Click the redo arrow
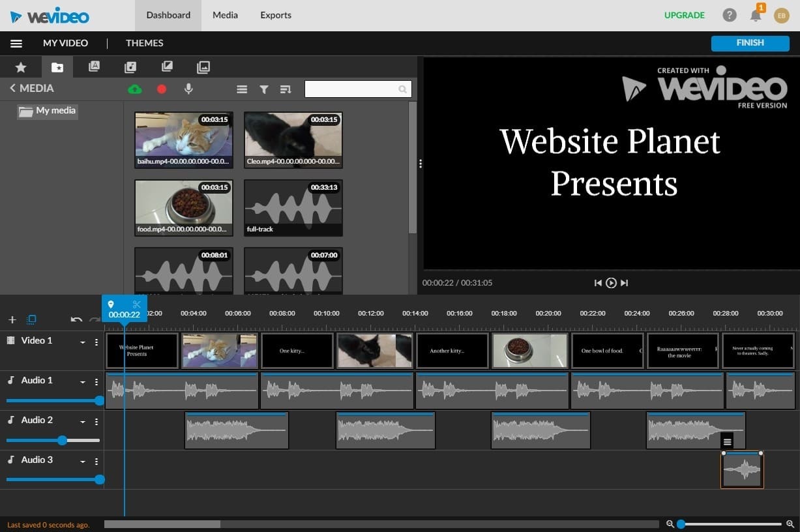 tap(95, 319)
